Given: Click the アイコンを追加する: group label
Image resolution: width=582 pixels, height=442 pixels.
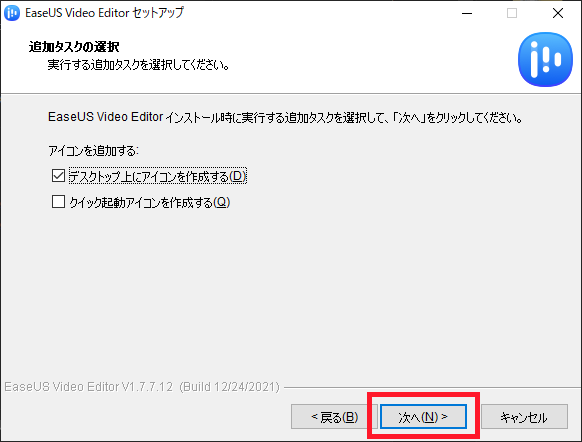Looking at the screenshot, I should [x=93, y=151].
